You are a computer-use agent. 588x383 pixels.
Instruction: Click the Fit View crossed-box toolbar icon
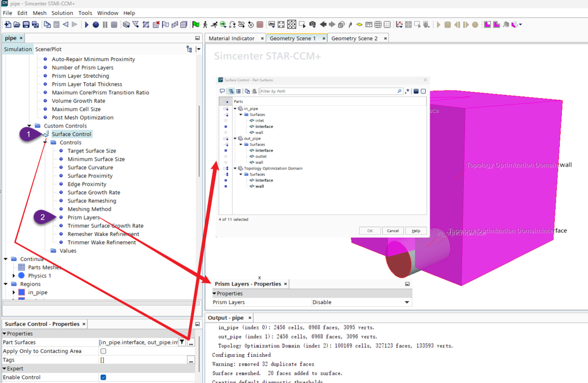pyautogui.click(x=292, y=25)
